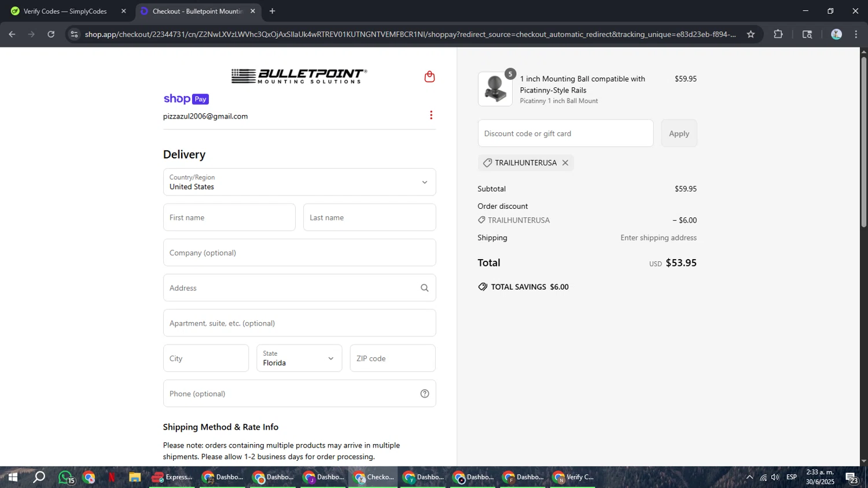Open the State dropdown showing Florida
Screen dimensions: 868x488
click(x=299, y=358)
